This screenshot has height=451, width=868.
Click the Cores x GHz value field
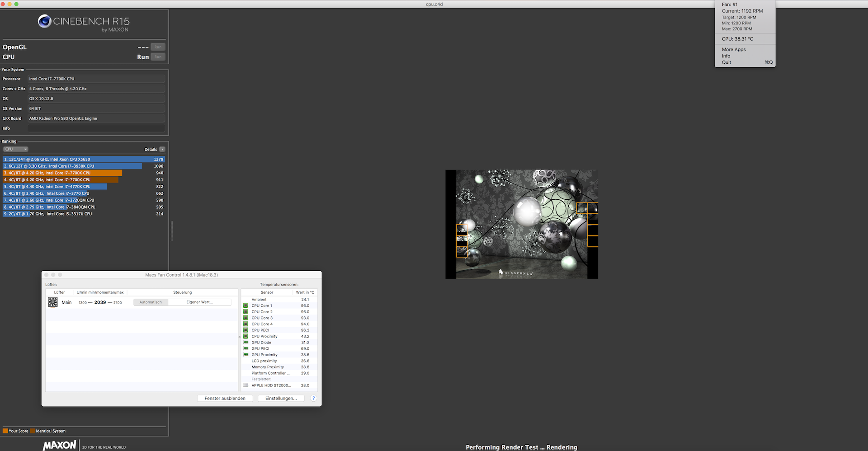96,89
